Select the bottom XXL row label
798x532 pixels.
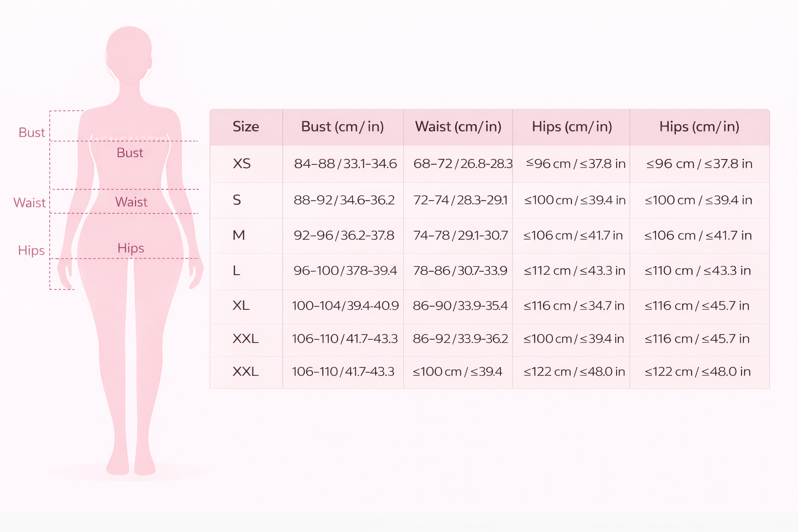(x=246, y=372)
